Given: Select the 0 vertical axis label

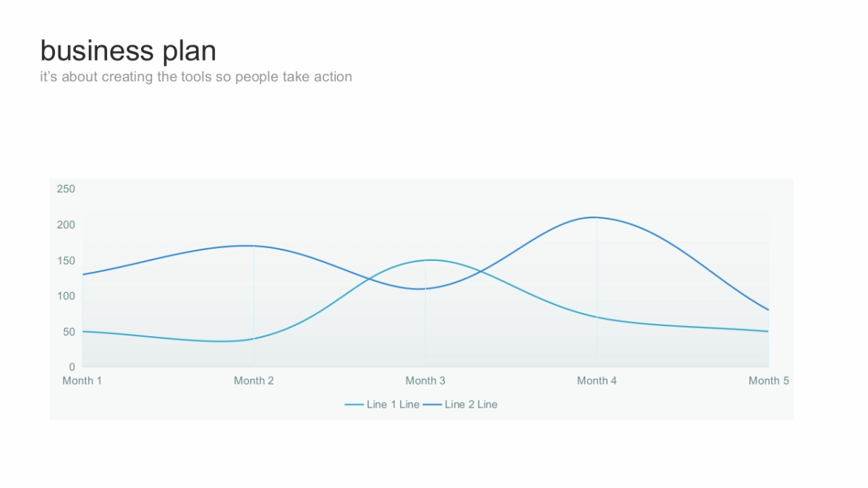Looking at the screenshot, I should click(x=72, y=367).
